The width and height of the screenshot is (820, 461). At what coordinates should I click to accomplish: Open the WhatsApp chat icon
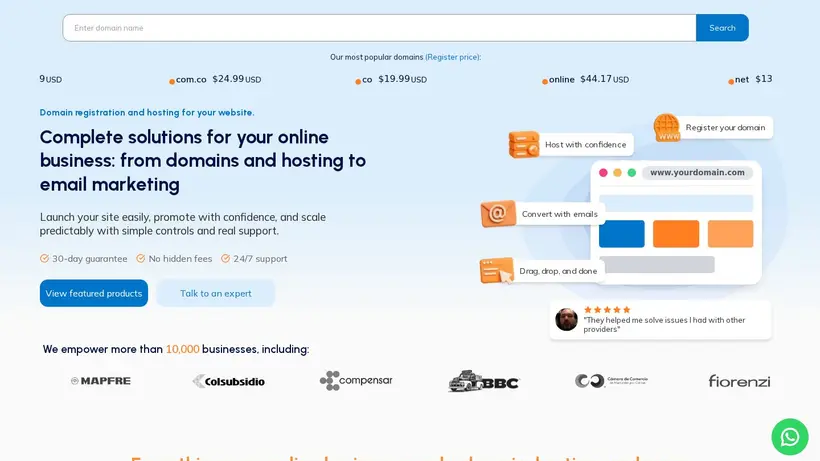tap(790, 437)
